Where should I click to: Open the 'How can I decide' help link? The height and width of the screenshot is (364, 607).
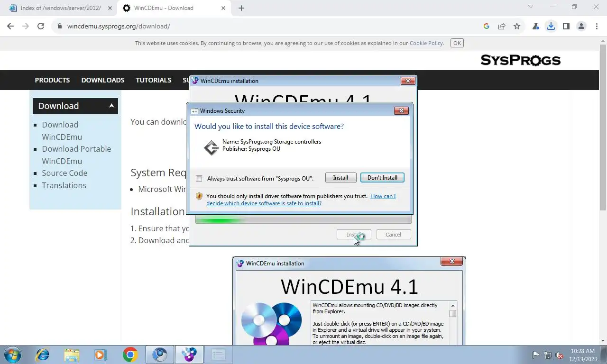tap(301, 200)
